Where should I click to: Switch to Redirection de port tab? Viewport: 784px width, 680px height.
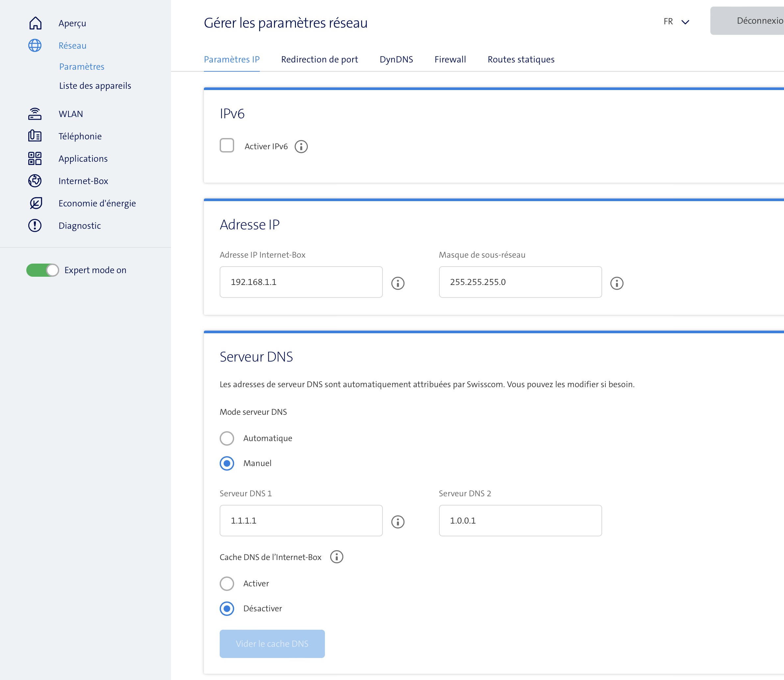click(x=319, y=59)
